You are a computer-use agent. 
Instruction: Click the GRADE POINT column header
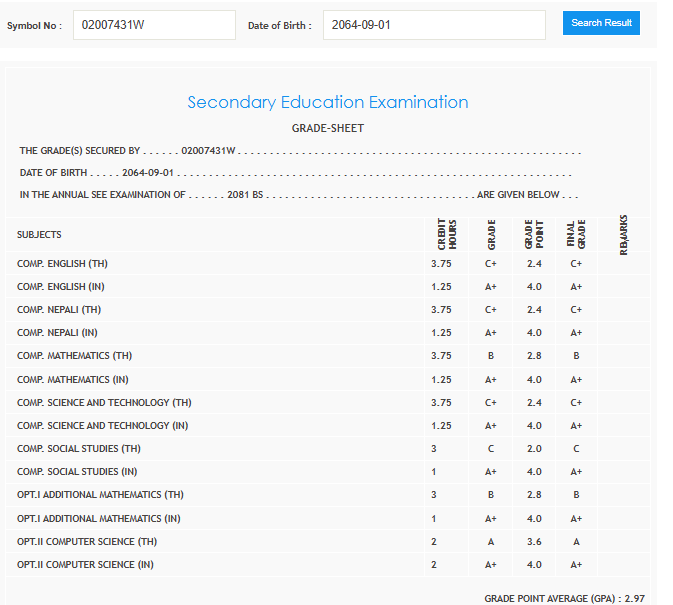tap(533, 235)
